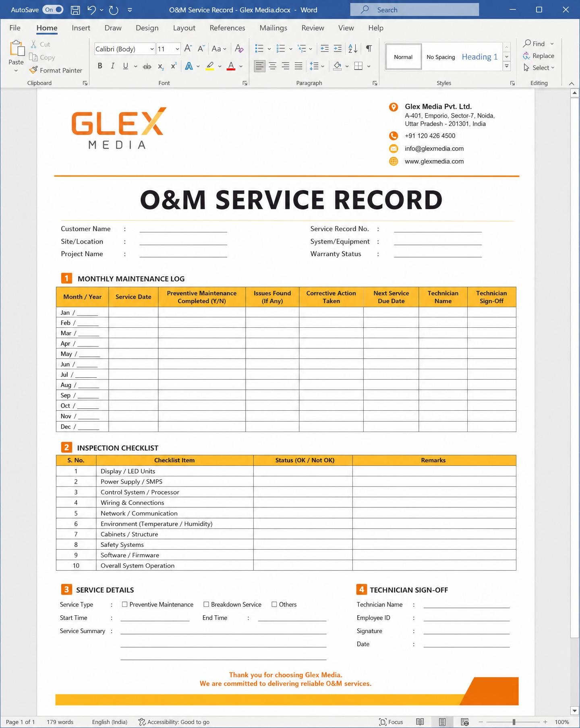This screenshot has width=580, height=728.
Task: Open the Font dialog launcher
Action: (x=245, y=83)
